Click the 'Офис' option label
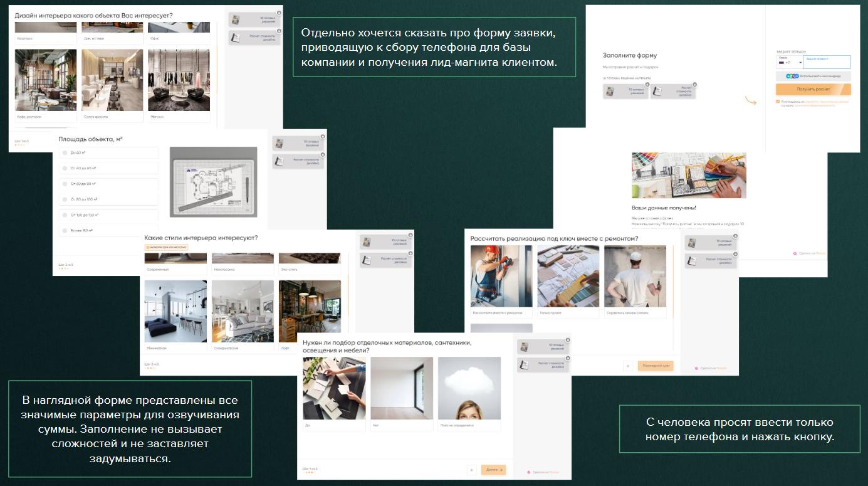Image resolution: width=868 pixels, height=486 pixels. 154,38
